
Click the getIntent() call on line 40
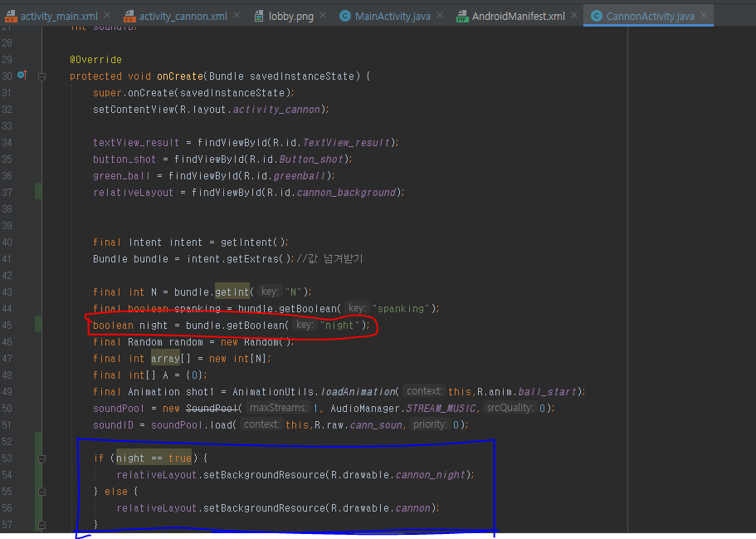pyautogui.click(x=252, y=243)
